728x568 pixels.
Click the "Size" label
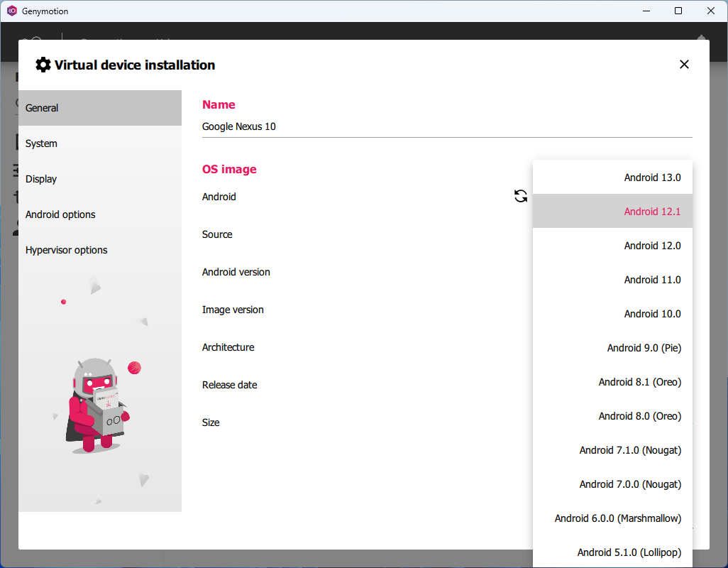click(210, 422)
